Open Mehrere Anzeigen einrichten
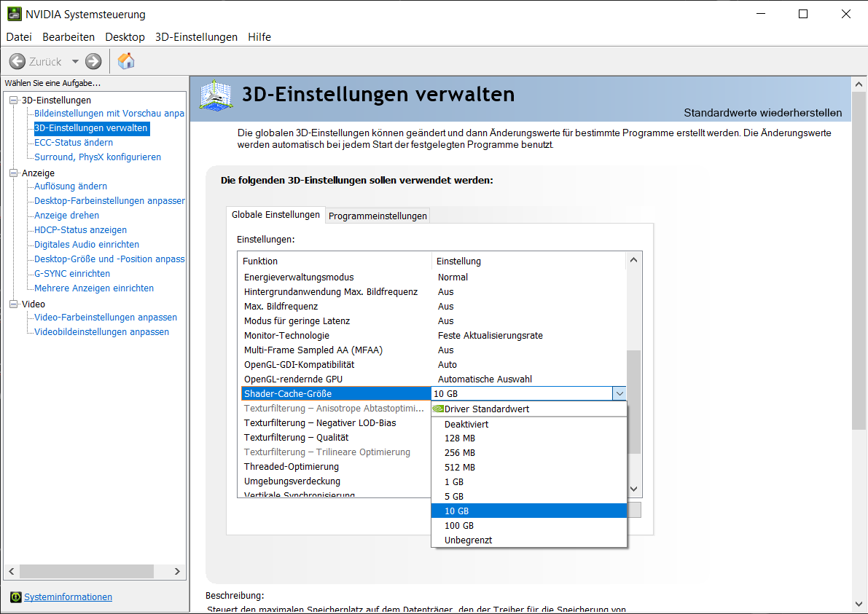 [x=94, y=288]
